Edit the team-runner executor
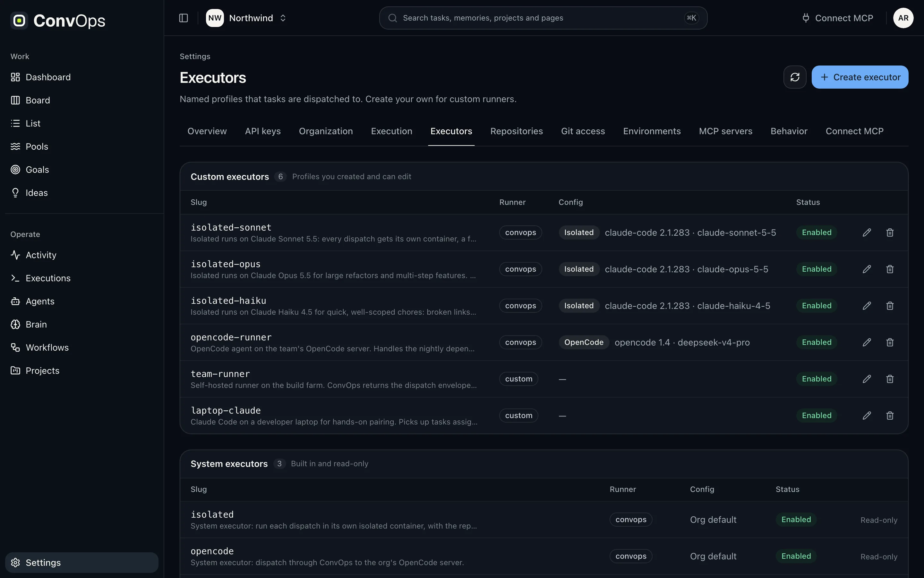The height and width of the screenshot is (578, 924). coord(867,379)
